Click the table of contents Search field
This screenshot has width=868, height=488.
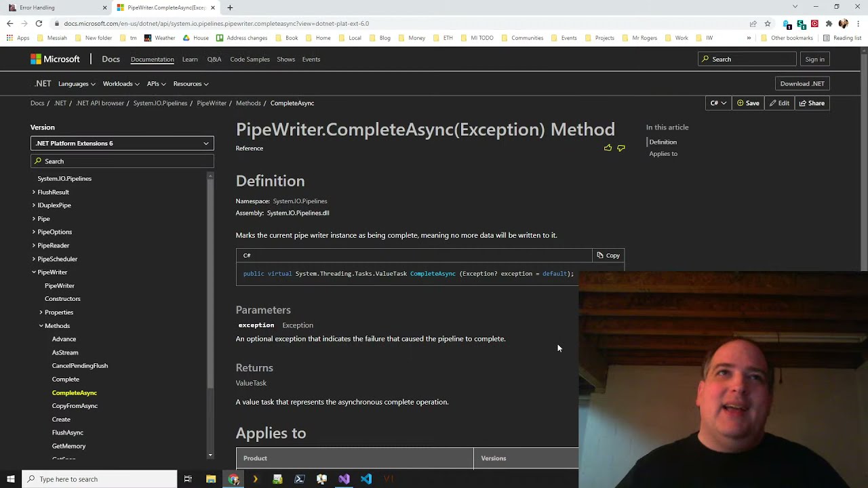tap(122, 161)
